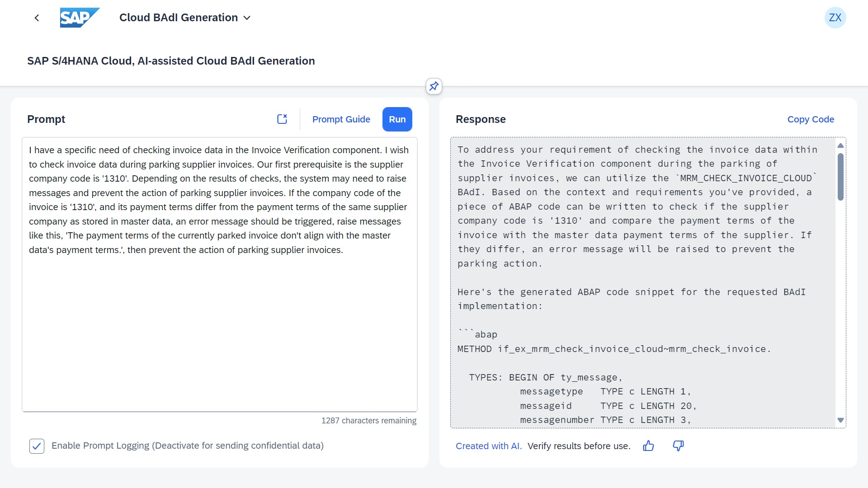868x488 pixels.
Task: Copy the generated code with Copy Code
Action: pos(811,119)
